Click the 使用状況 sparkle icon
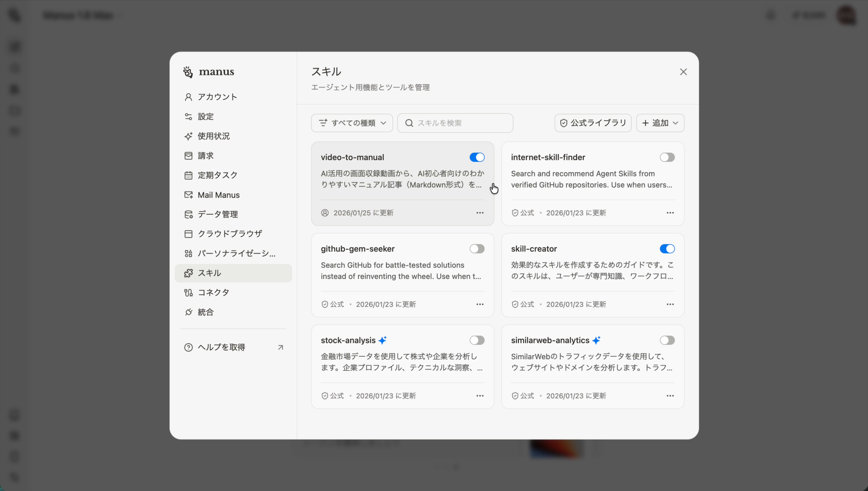Image resolution: width=868 pixels, height=491 pixels. point(189,136)
